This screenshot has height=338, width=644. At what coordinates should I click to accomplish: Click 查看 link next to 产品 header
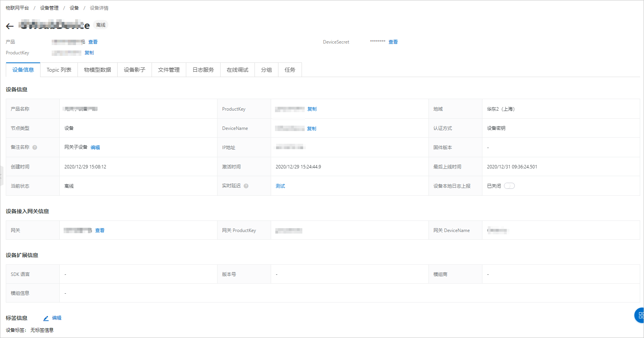[93, 42]
